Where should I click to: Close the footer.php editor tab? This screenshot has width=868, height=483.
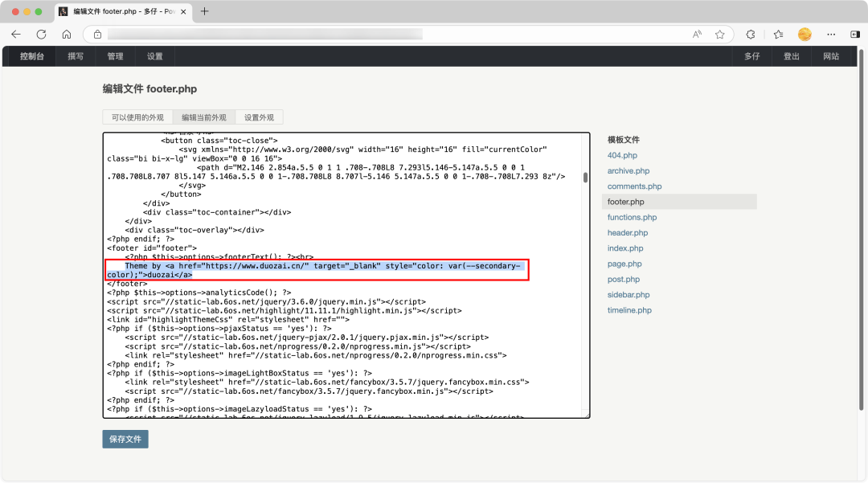pyautogui.click(x=184, y=11)
